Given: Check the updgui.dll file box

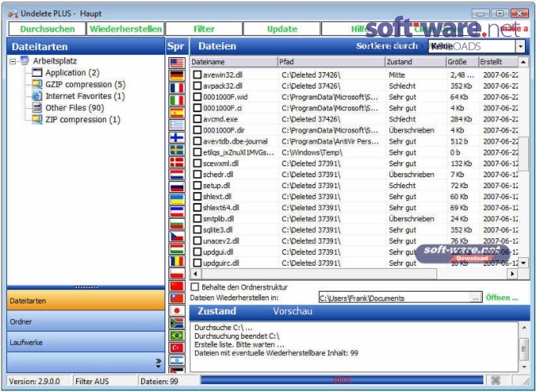Looking at the screenshot, I should pos(197,252).
